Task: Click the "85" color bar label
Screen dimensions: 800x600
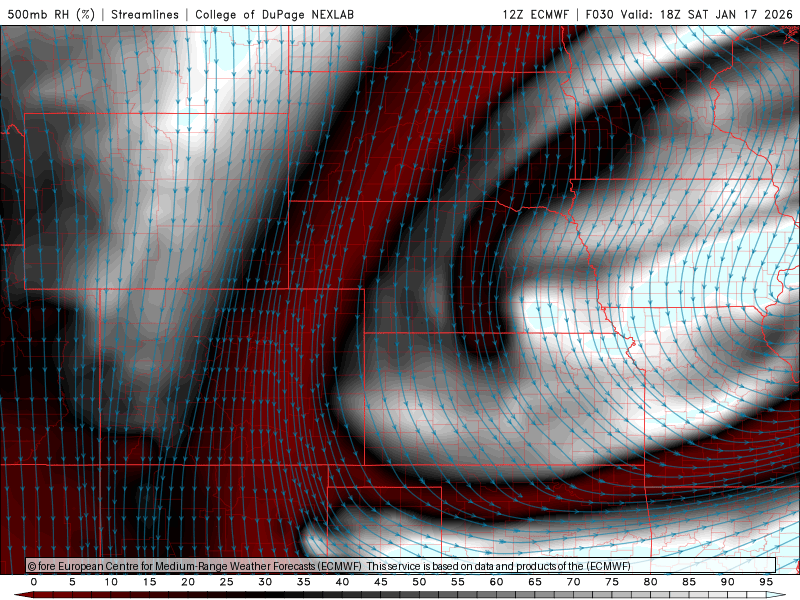Action: [688, 582]
